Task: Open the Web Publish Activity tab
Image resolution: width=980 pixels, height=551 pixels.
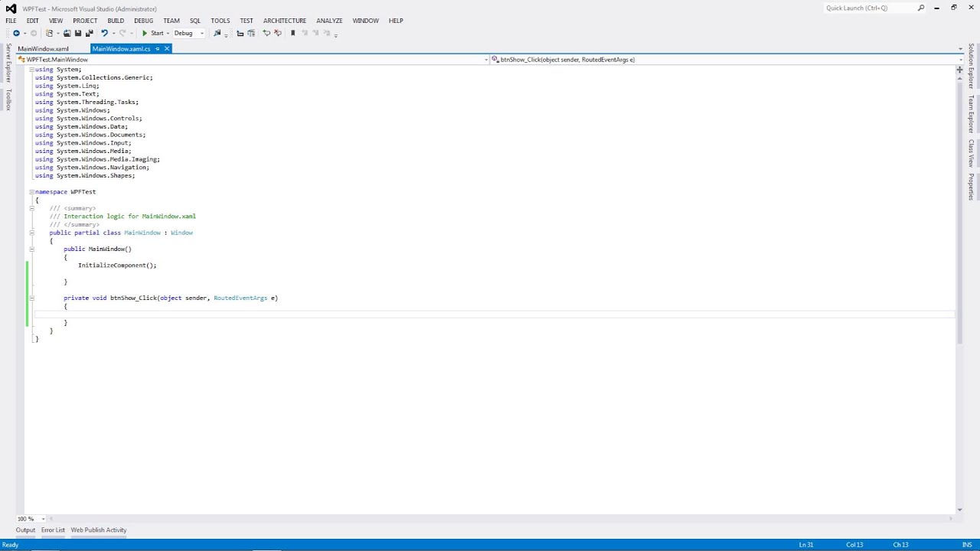Action: pyautogui.click(x=99, y=530)
